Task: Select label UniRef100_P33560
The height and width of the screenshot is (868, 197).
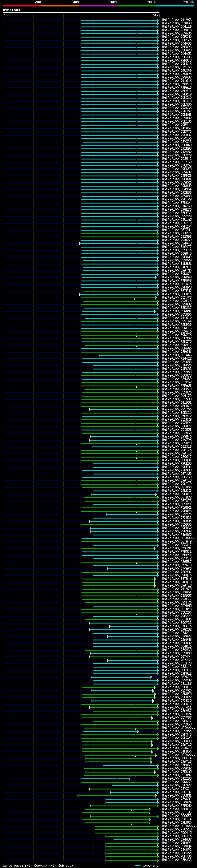Action: coord(177,433)
